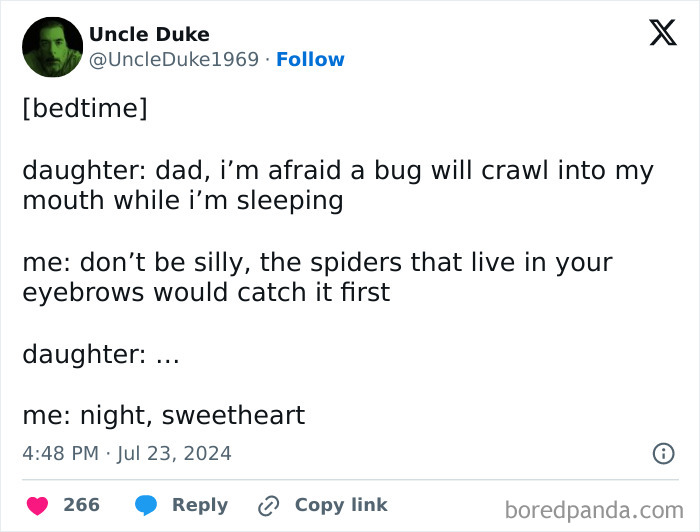Image resolution: width=700 pixels, height=532 pixels.
Task: Click the Follow link
Action: coord(310,59)
